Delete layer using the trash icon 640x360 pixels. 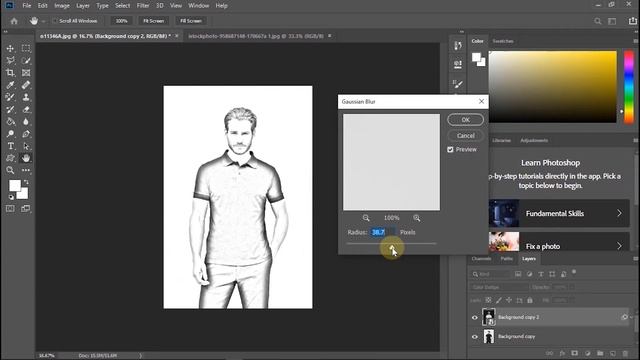point(625,353)
